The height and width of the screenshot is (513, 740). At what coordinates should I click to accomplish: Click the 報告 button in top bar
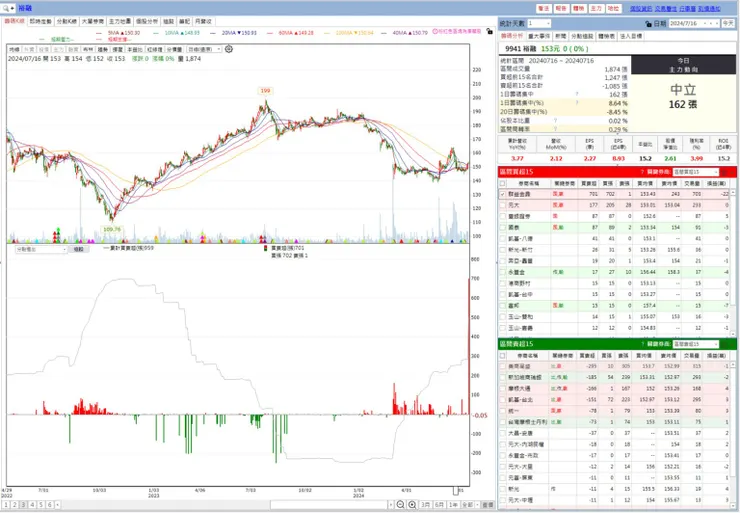tap(561, 8)
